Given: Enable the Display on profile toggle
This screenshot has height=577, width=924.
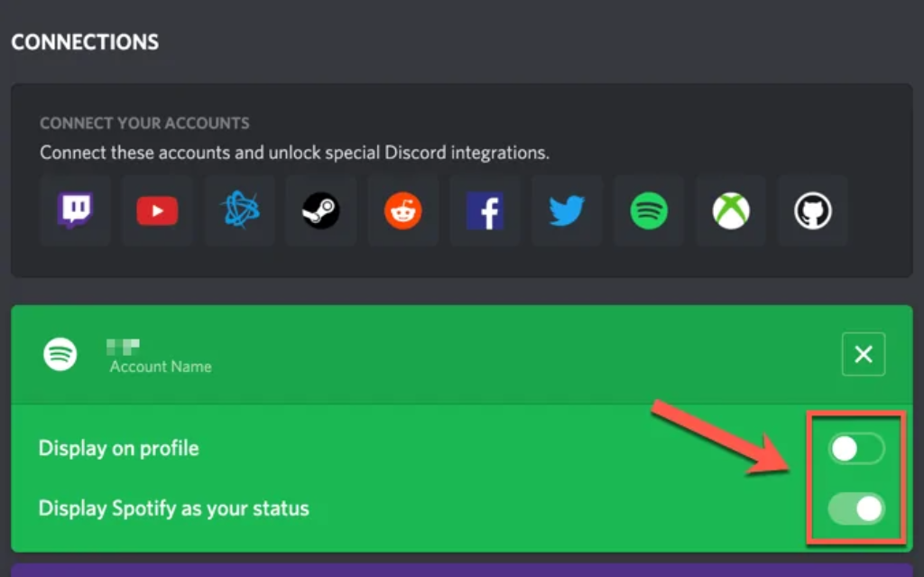Looking at the screenshot, I should (855, 448).
